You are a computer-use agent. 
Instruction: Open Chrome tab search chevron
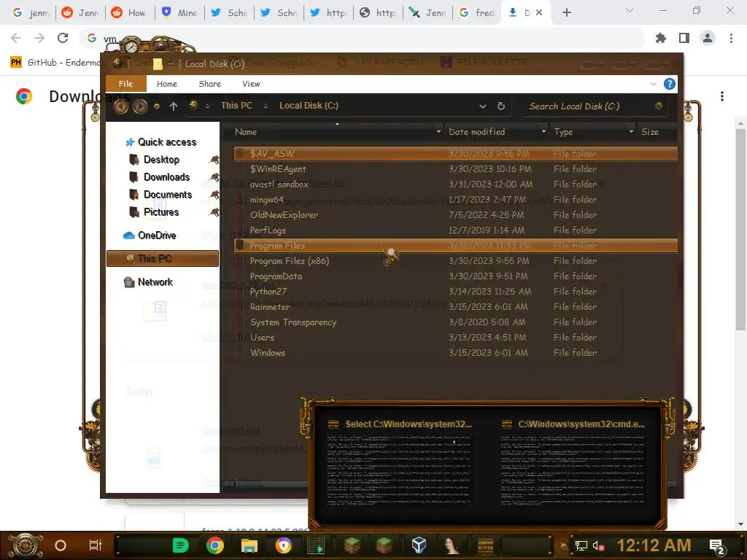630,10
